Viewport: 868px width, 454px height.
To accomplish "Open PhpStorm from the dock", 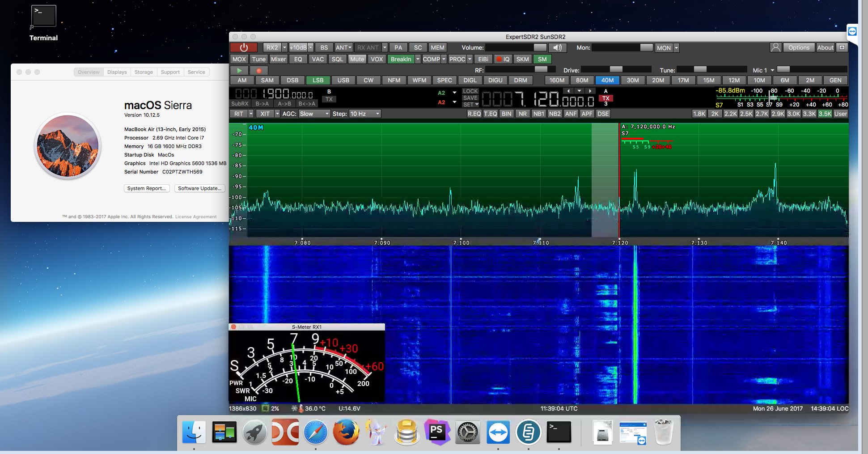I will pyautogui.click(x=437, y=432).
